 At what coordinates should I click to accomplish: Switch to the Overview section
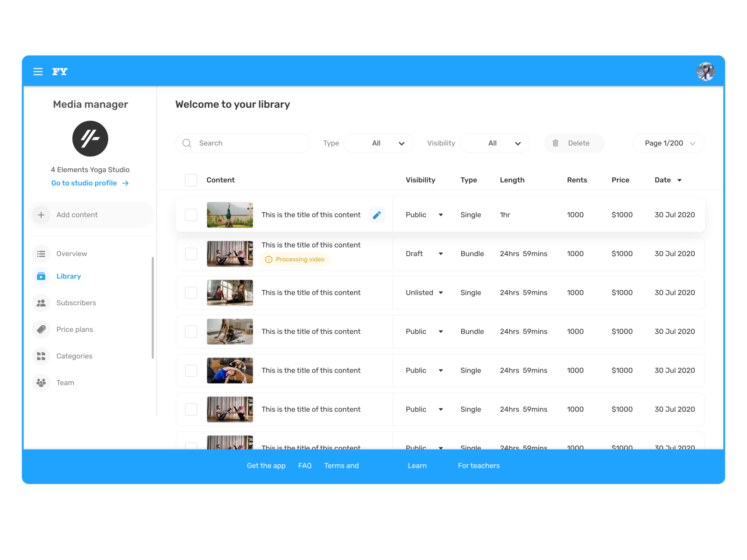click(x=41, y=253)
